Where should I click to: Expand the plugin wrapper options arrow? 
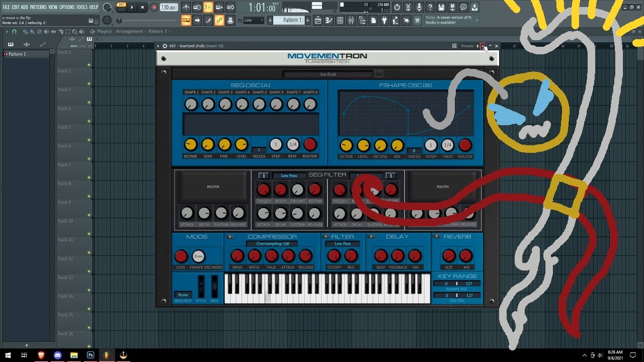tap(158, 46)
